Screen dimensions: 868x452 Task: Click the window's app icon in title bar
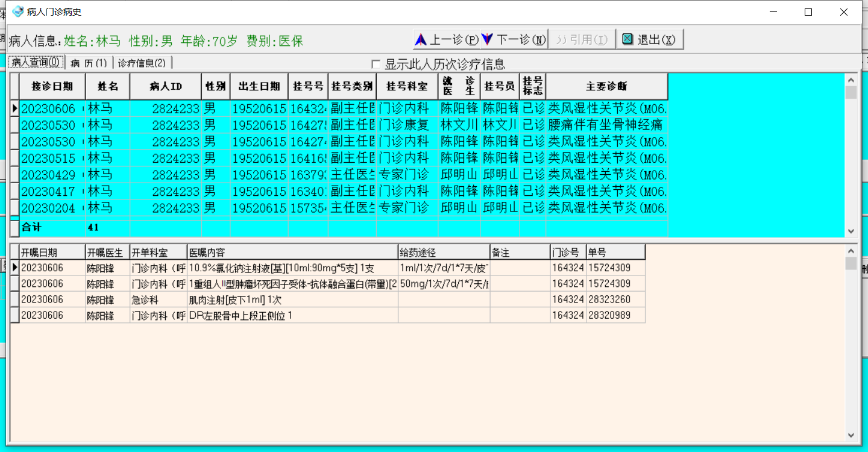point(18,11)
